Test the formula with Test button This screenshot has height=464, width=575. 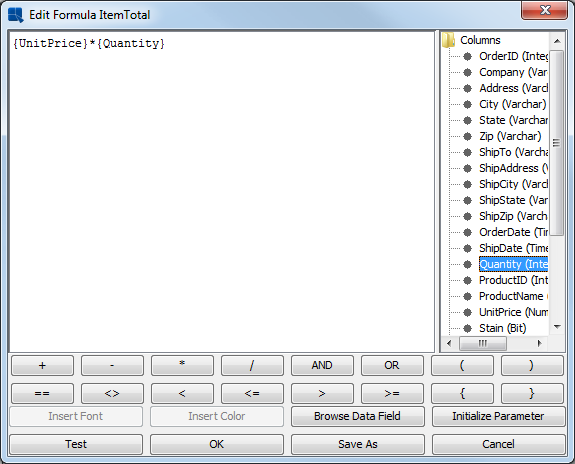tap(76, 444)
